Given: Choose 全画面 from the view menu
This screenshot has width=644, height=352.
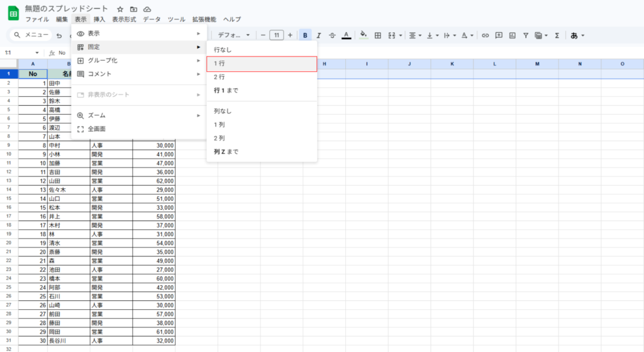Looking at the screenshot, I should coord(97,128).
